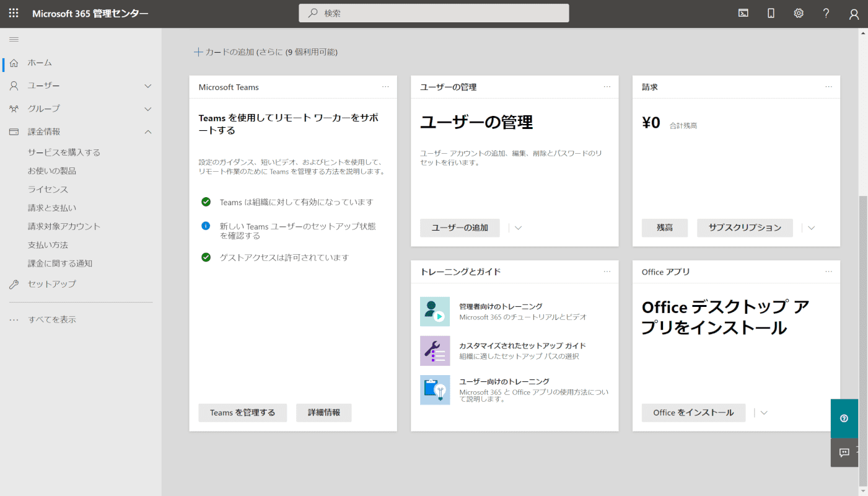The image size is (868, 496).
Task: Click the ホーム home icon
Action: (14, 63)
